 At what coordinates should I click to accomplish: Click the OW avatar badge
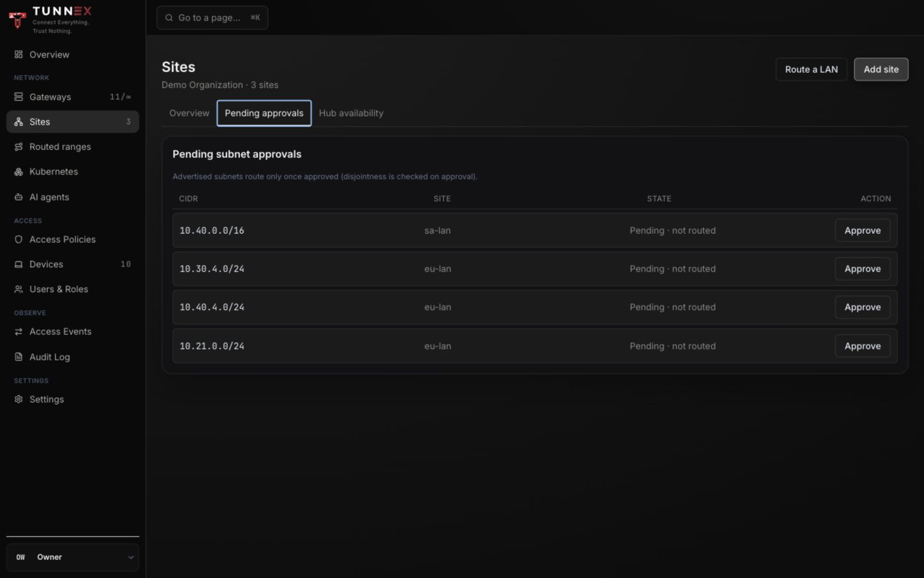click(x=21, y=557)
